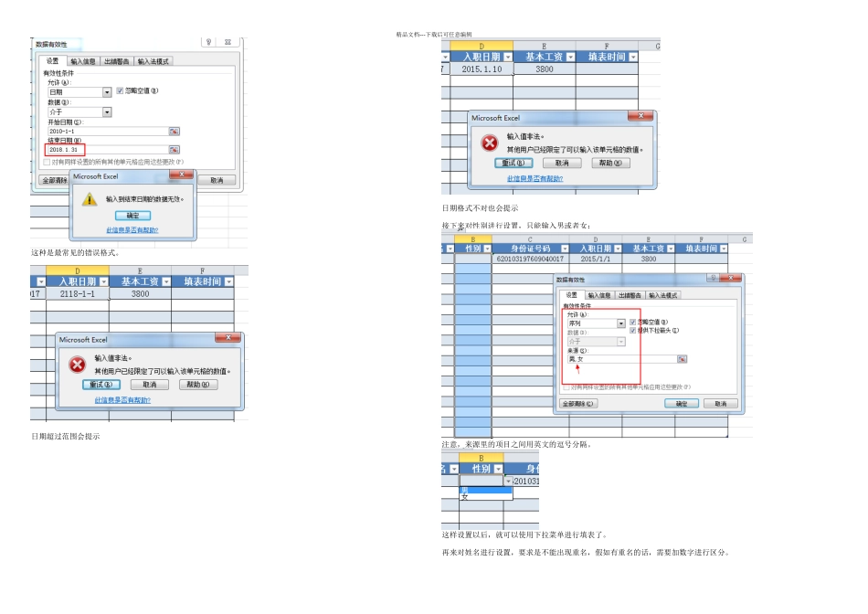The image size is (868, 614).
Task: Open 入职日期 filter arrow above cell 2015.1.10
Action: [x=508, y=57]
